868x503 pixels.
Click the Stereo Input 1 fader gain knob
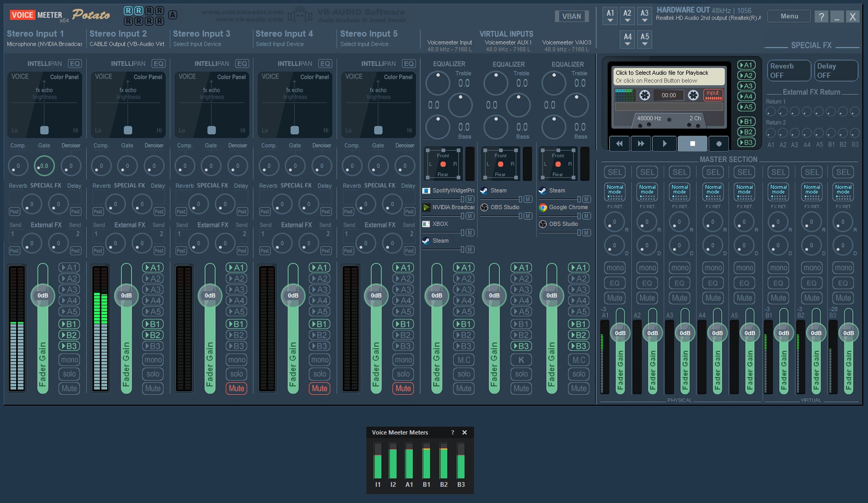[x=43, y=295]
